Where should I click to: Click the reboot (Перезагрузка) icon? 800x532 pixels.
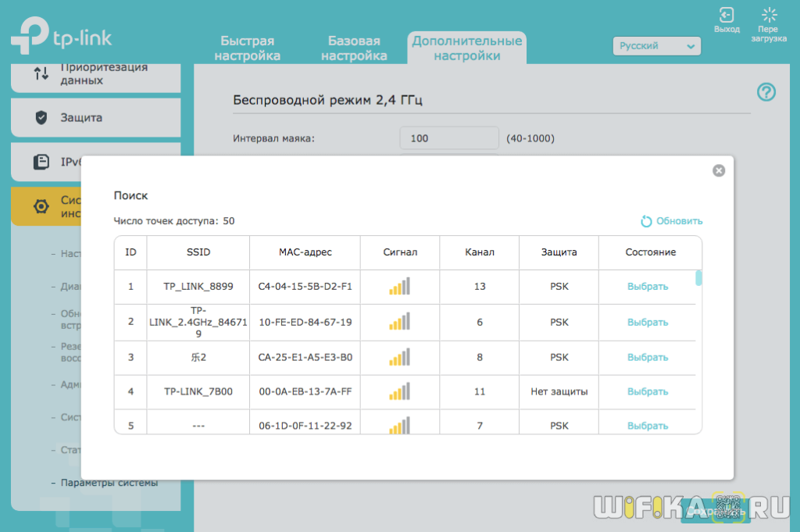pyautogui.click(x=770, y=15)
